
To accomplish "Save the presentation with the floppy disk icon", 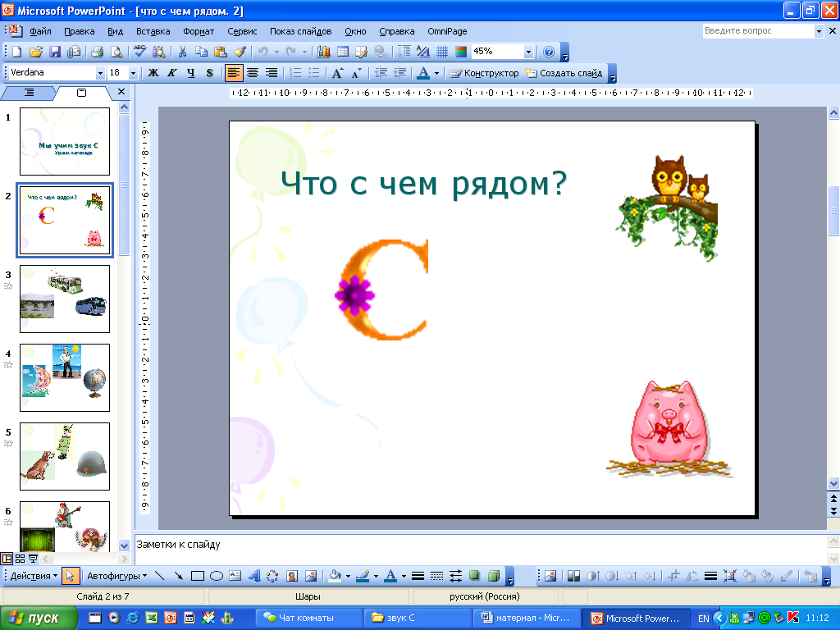I will click(55, 52).
